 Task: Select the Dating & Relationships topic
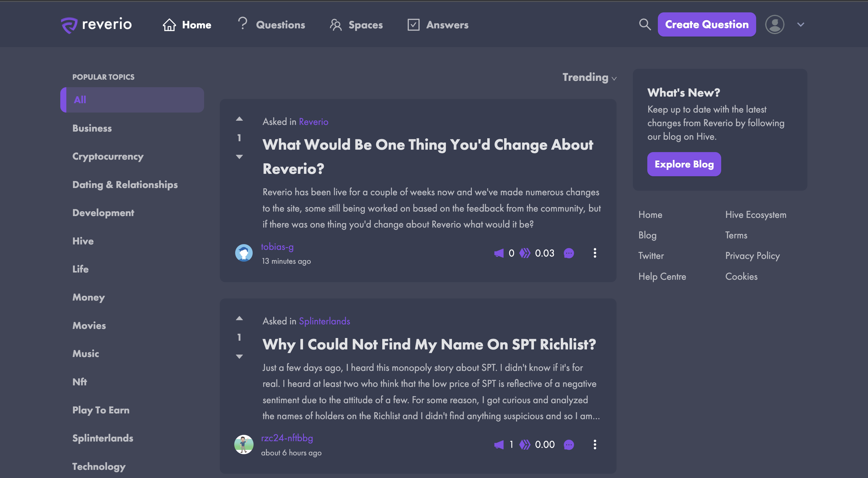125,184
